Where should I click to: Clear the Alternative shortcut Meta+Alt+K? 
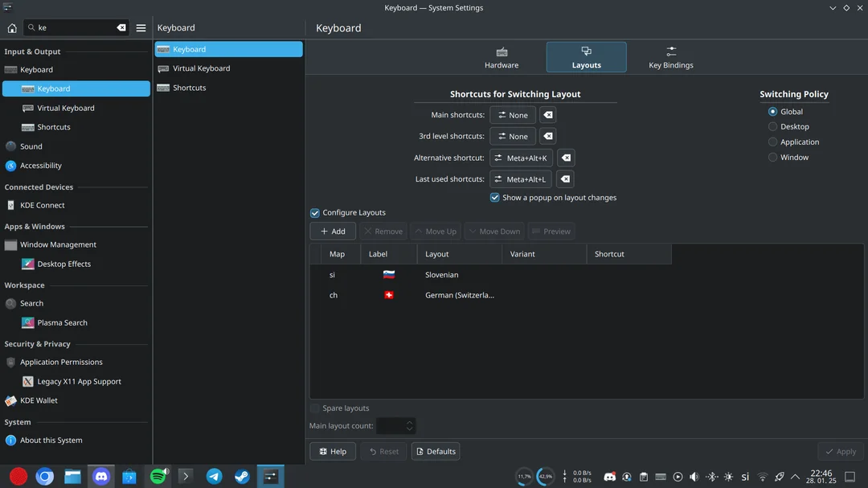click(565, 158)
